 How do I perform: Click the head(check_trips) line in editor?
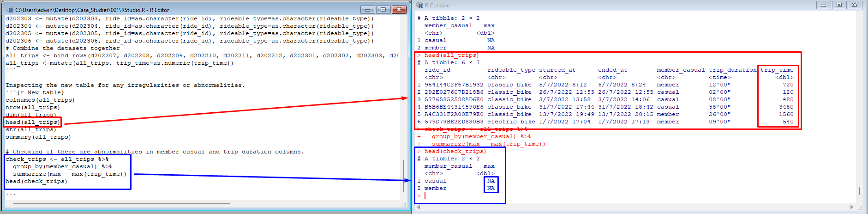[36, 181]
